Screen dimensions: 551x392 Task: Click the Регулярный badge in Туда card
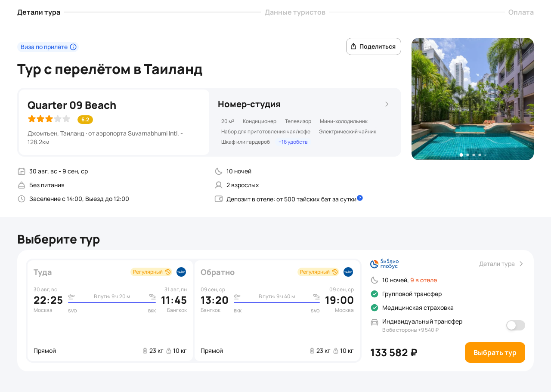tap(152, 272)
